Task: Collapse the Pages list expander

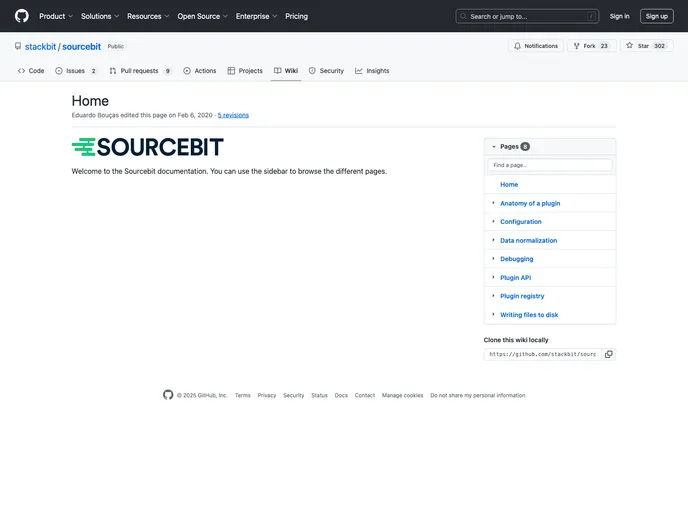Action: [x=494, y=147]
